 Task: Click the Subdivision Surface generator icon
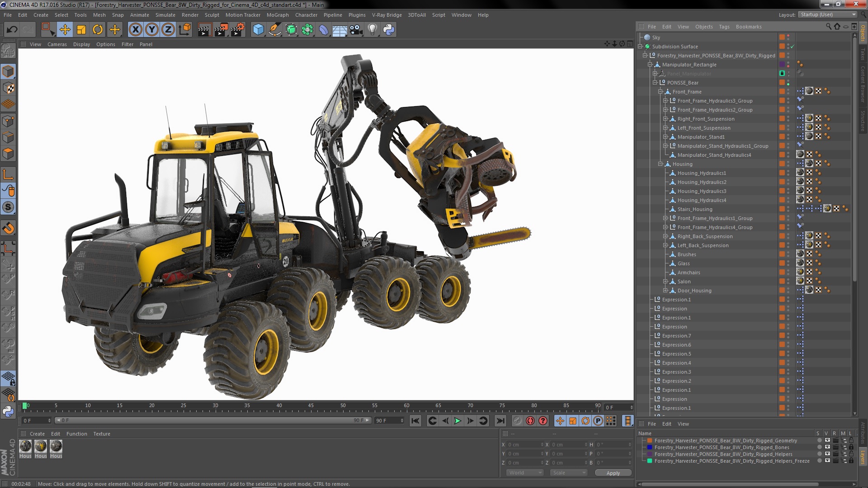291,30
